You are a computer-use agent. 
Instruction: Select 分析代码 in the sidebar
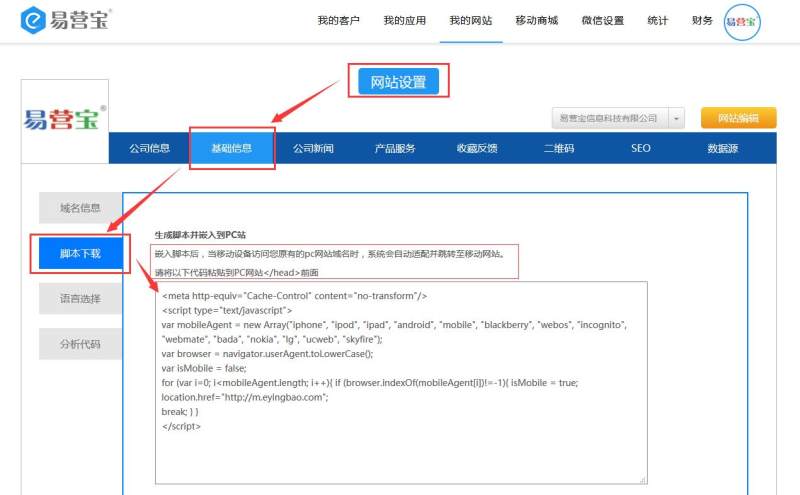pyautogui.click(x=80, y=344)
